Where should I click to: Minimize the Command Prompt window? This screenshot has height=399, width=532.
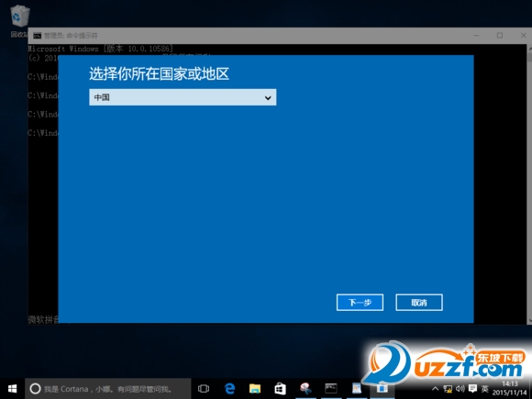476,35
